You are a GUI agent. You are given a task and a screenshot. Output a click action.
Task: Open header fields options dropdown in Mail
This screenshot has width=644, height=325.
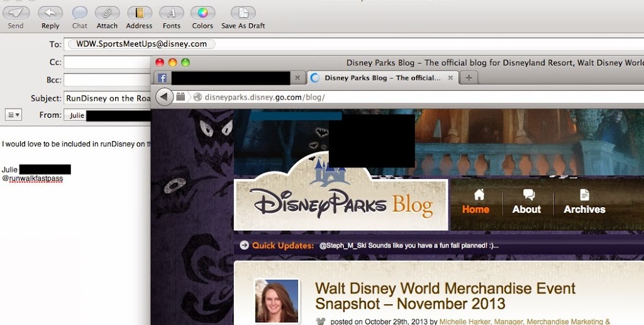tap(13, 115)
